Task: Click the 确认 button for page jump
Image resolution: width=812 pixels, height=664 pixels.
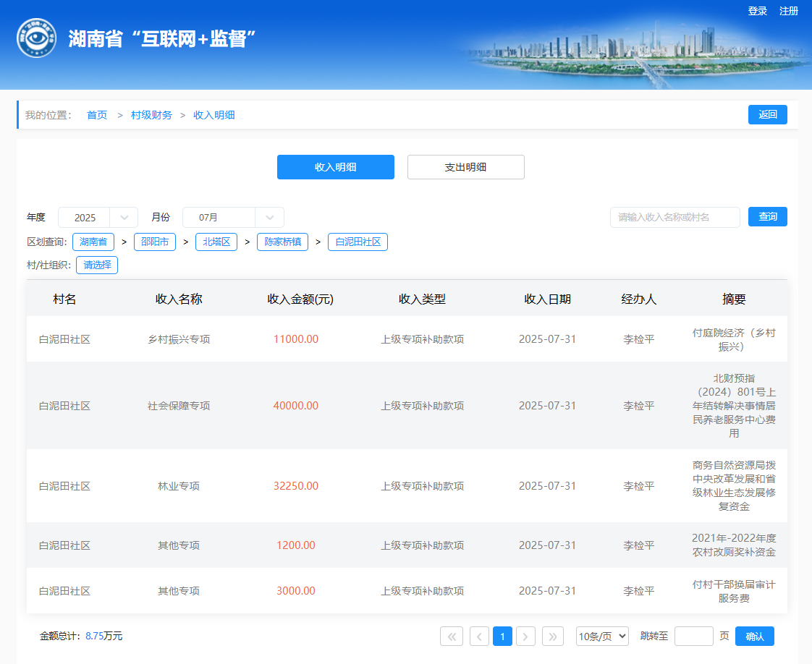Action: pyautogui.click(x=754, y=637)
